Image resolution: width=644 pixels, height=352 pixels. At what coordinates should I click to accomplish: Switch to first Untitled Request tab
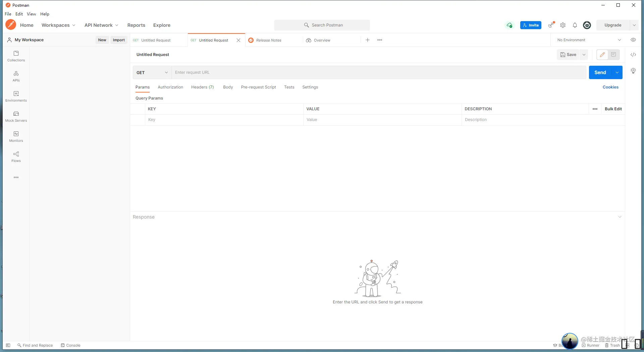[x=159, y=40]
